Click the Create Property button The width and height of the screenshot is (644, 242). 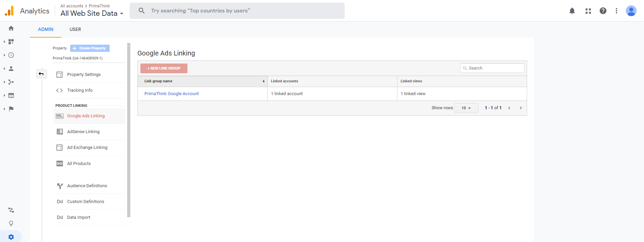90,48
